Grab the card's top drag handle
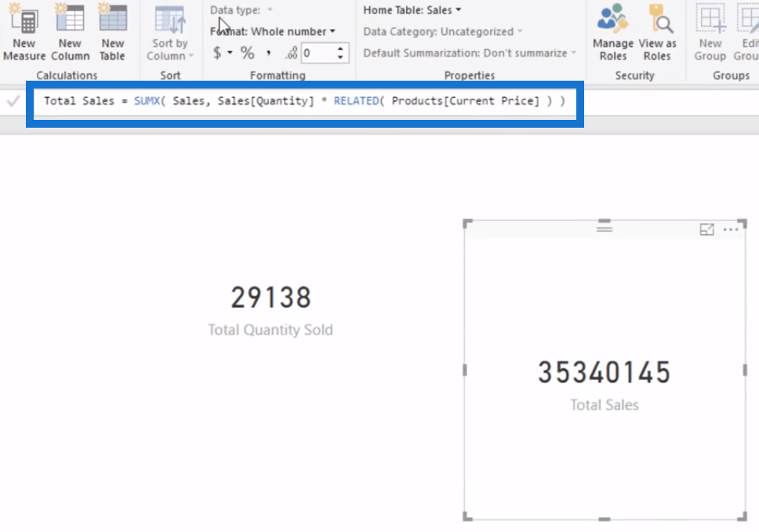This screenshot has width=759, height=532. (x=604, y=228)
